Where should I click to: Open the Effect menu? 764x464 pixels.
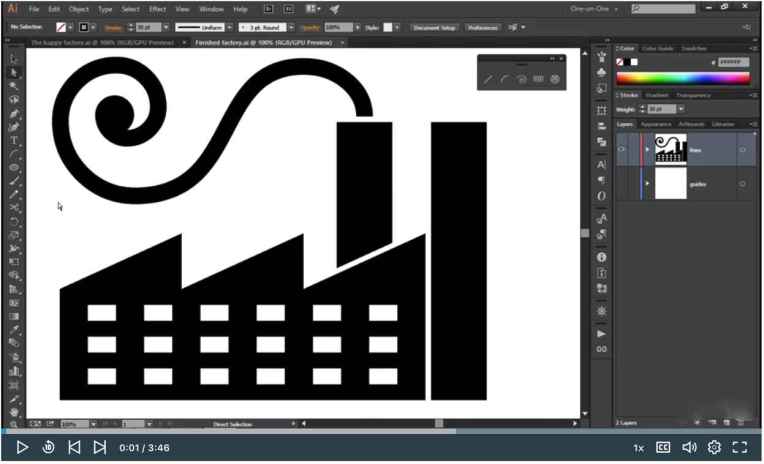tap(158, 9)
